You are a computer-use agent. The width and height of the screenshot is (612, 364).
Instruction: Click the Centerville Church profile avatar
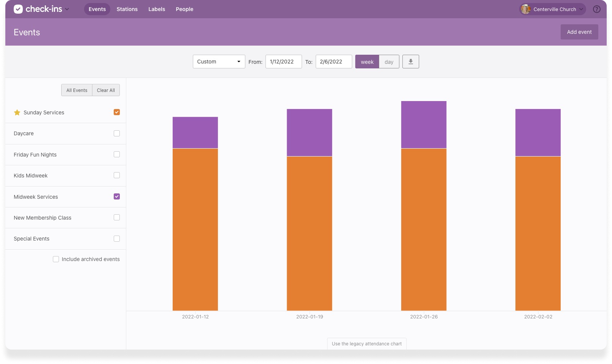[525, 9]
